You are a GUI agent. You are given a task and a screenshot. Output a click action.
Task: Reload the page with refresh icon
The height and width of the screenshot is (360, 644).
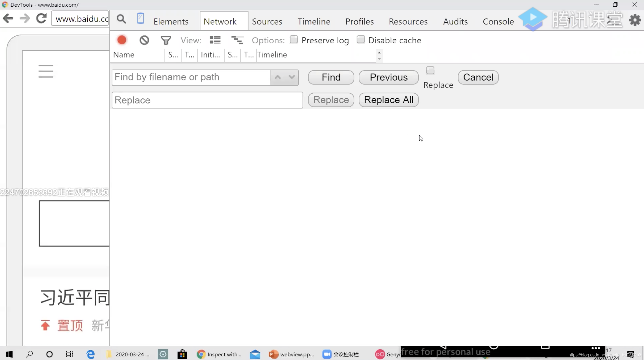click(41, 18)
